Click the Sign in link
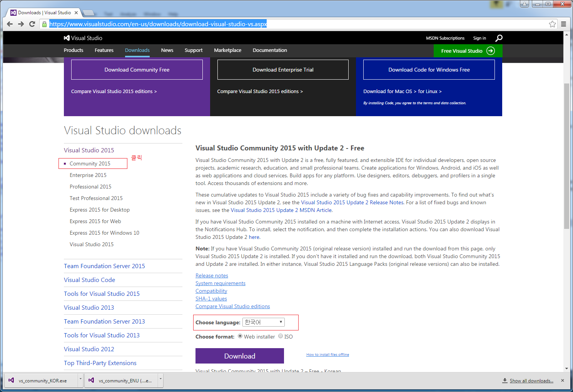Viewport: 573px width, 392px height. click(479, 38)
